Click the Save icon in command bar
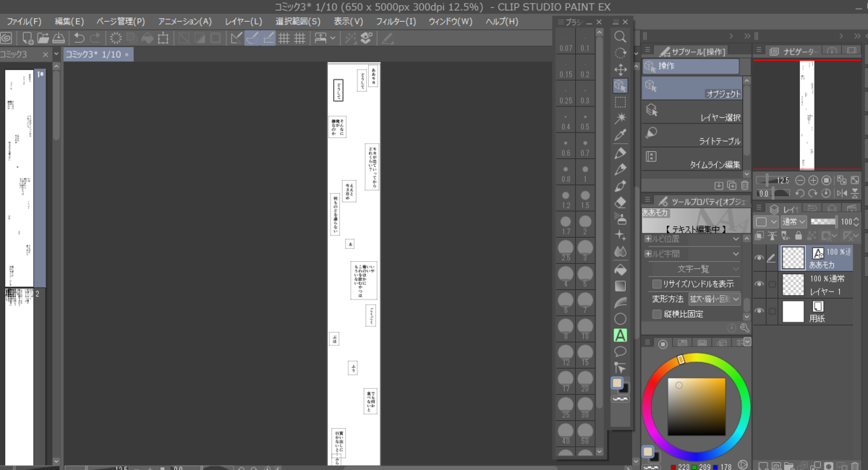 tap(59, 38)
